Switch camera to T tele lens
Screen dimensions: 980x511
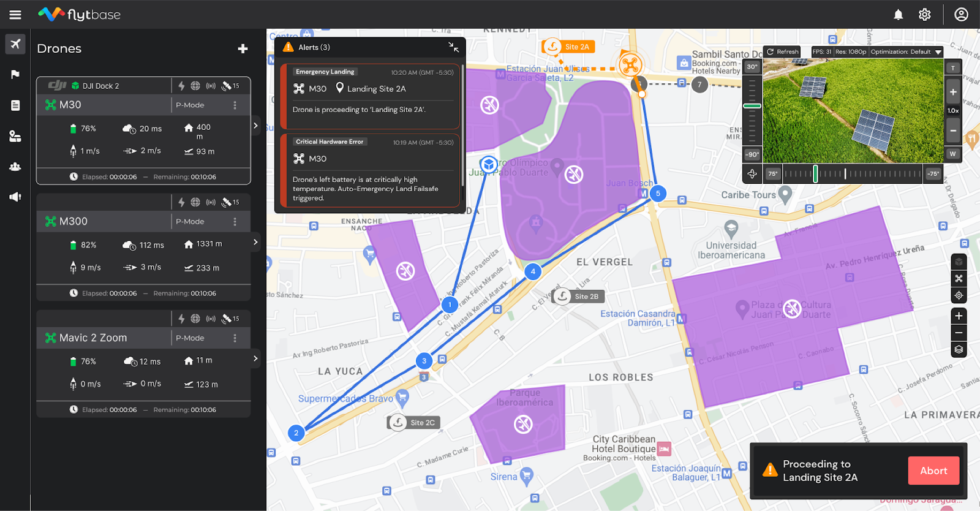[953, 68]
